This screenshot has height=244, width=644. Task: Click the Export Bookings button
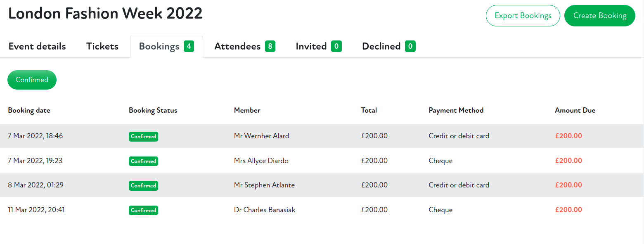point(523,15)
